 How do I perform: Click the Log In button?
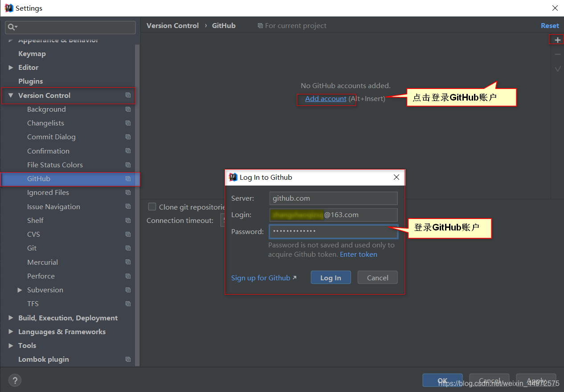click(331, 278)
